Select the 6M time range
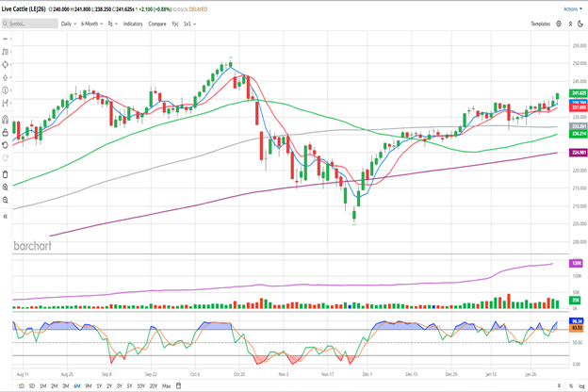This screenshot has width=588, height=392. pos(77,385)
